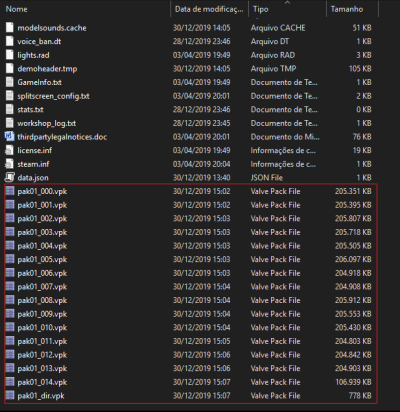This screenshot has width=400, height=412.
Task: Click the GameInfo.txt text file icon
Action: (x=10, y=82)
